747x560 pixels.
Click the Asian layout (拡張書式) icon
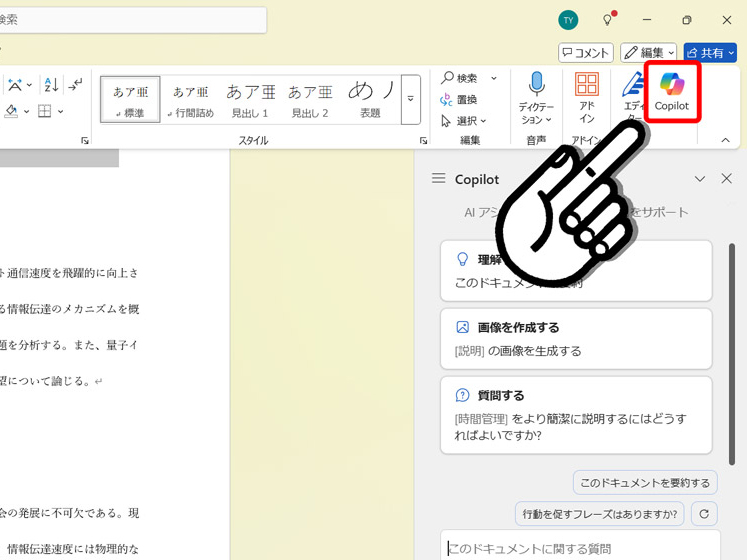pyautogui.click(x=15, y=85)
